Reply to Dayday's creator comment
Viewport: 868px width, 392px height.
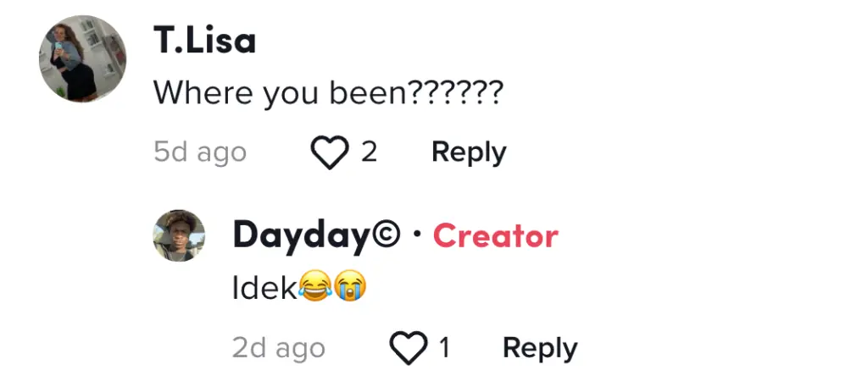[540, 348]
